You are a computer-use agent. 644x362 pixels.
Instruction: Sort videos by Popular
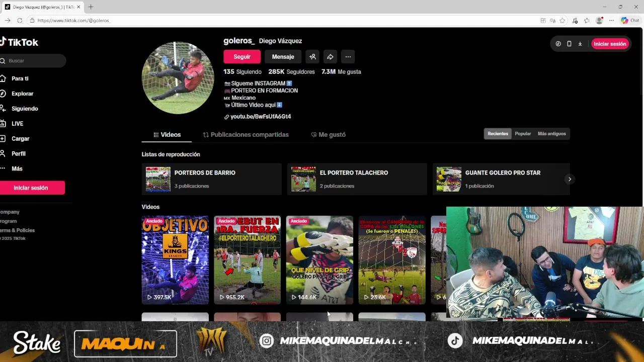523,134
